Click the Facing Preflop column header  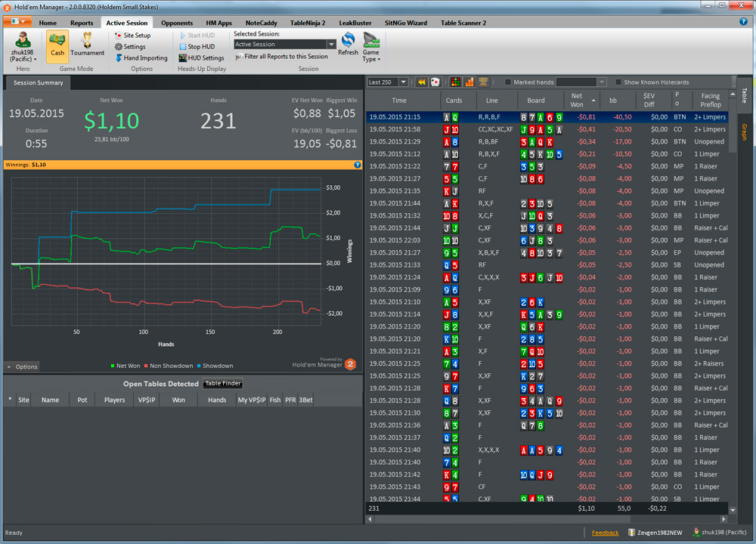710,100
